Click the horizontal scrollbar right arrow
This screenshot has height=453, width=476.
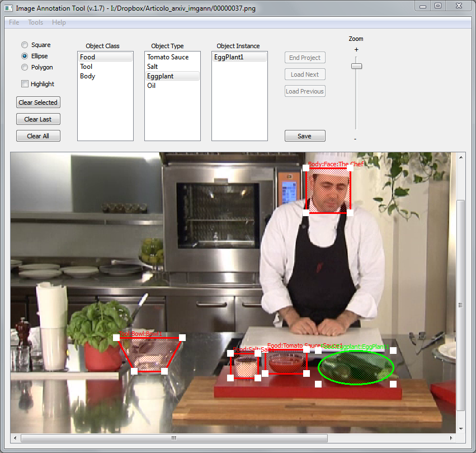(x=451, y=438)
